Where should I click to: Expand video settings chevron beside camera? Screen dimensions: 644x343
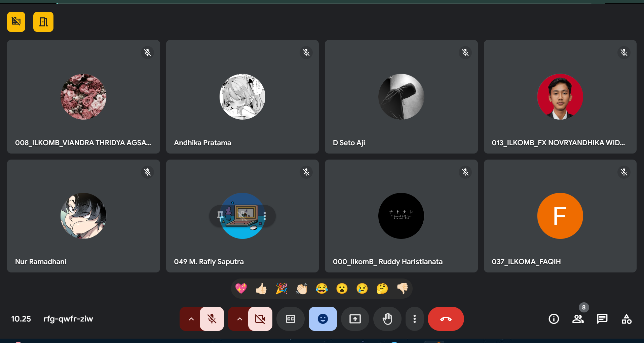[239, 319]
